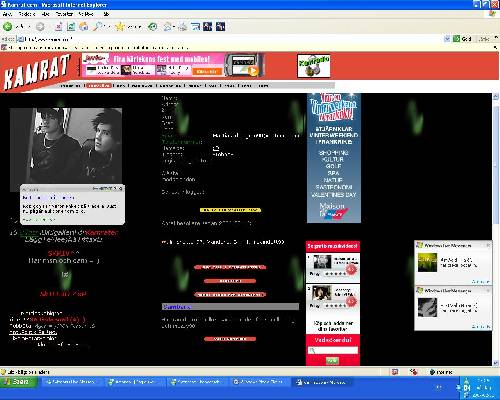Click first dark blue toolbar icon

point(208,27)
